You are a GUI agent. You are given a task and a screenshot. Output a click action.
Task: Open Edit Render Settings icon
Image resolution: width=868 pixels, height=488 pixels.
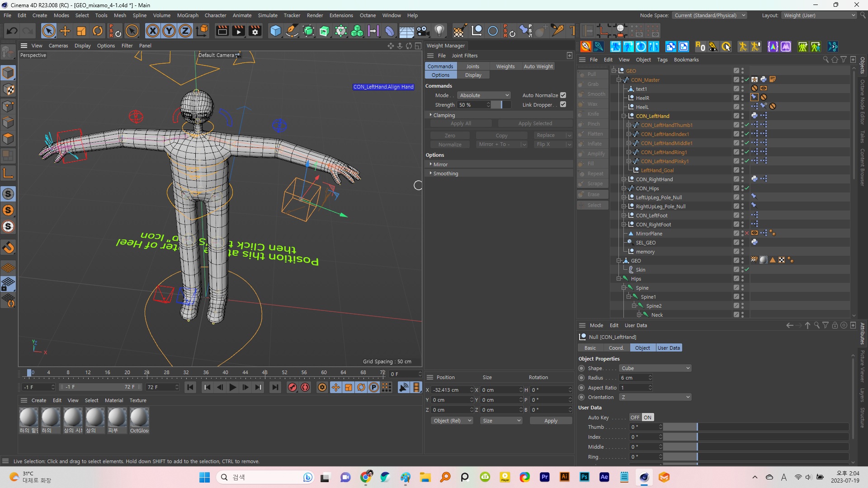pyautogui.click(x=255, y=31)
